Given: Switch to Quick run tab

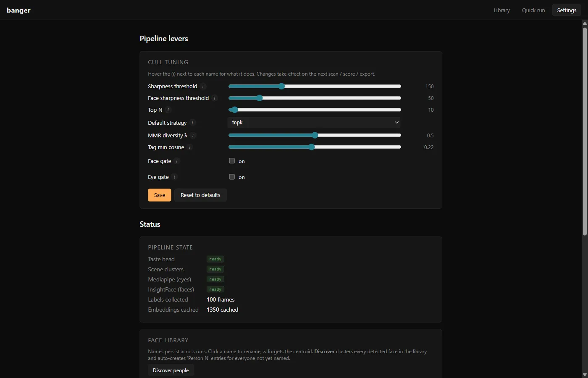Looking at the screenshot, I should click(533, 10).
